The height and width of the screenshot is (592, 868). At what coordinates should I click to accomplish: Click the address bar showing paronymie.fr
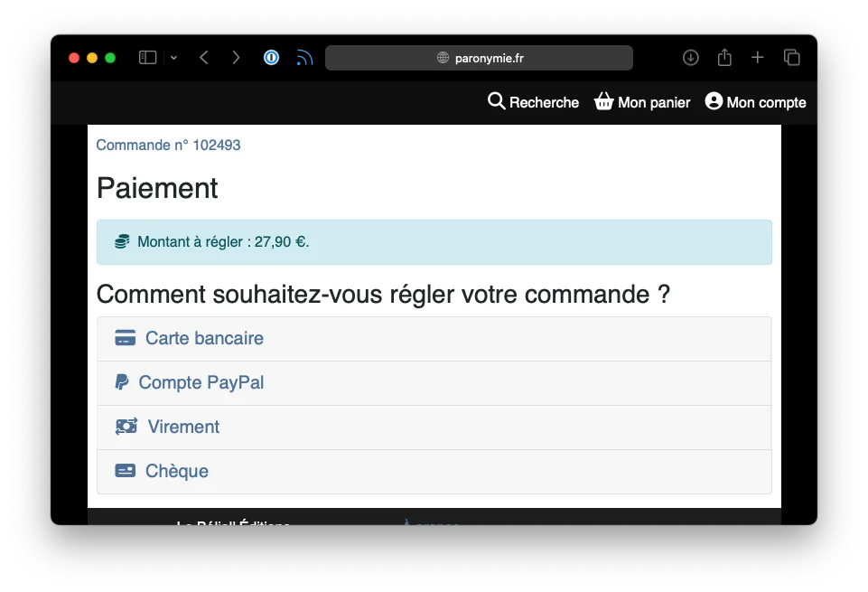(479, 57)
